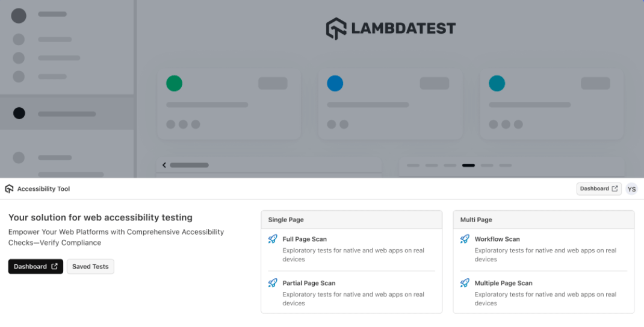
Task: Click the rocket icon for Multiple Page Scan
Action: pyautogui.click(x=465, y=283)
